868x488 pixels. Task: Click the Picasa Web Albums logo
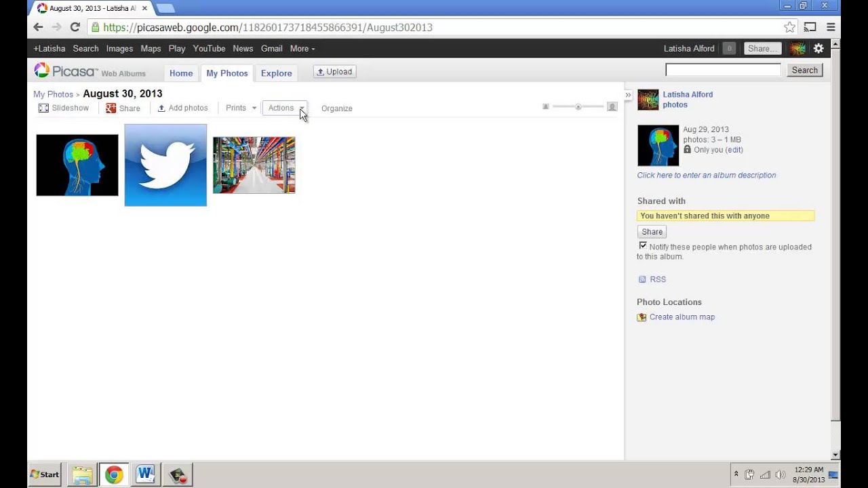[90, 71]
